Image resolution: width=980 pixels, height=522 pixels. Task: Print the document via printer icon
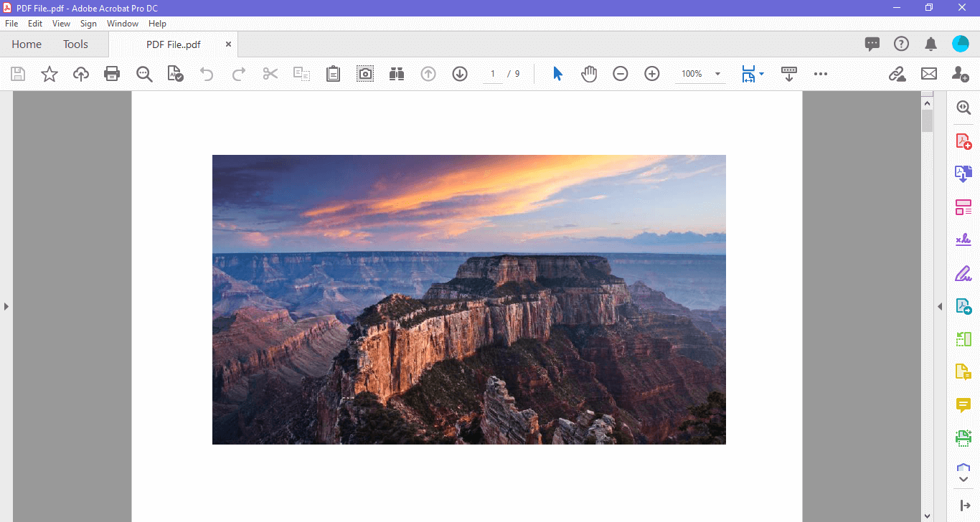[x=112, y=74]
